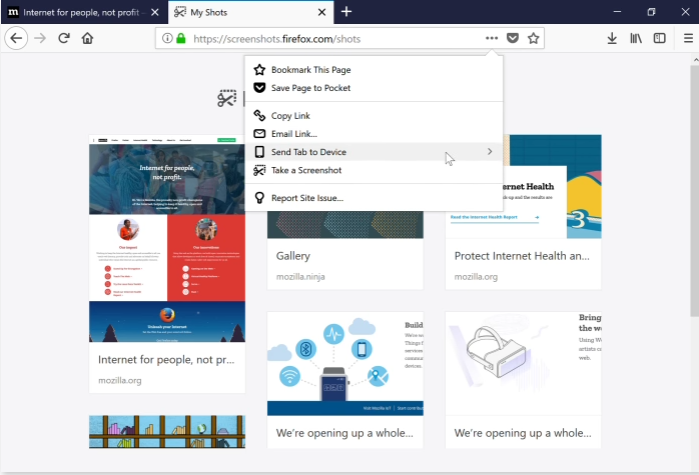The image size is (699, 475).
Task: Toggle the sidebar view icon
Action: tap(659, 38)
